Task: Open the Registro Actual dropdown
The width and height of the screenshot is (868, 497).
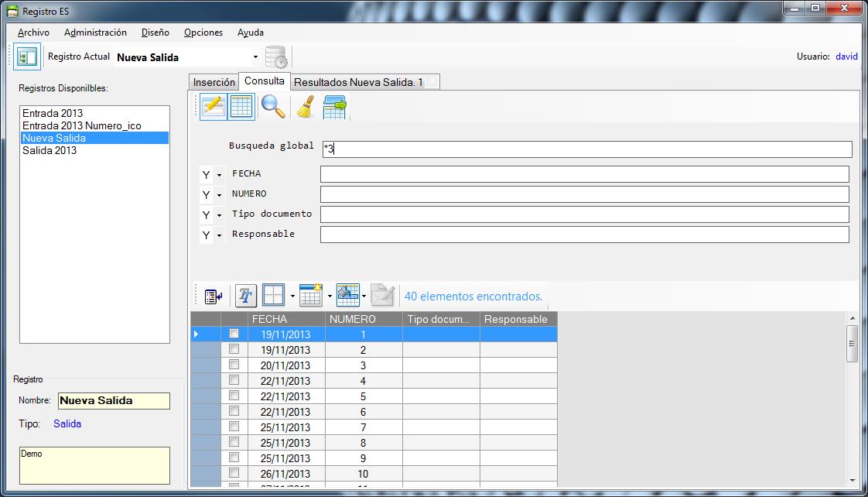Action: (x=255, y=57)
